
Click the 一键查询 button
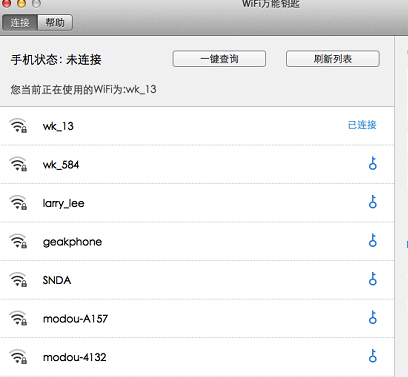[x=219, y=59]
